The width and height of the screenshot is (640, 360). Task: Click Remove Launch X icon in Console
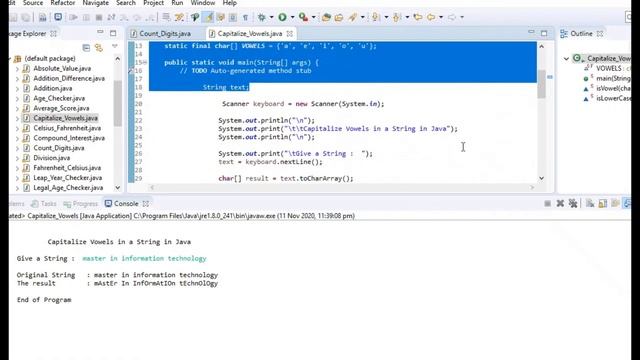[x=560, y=203]
